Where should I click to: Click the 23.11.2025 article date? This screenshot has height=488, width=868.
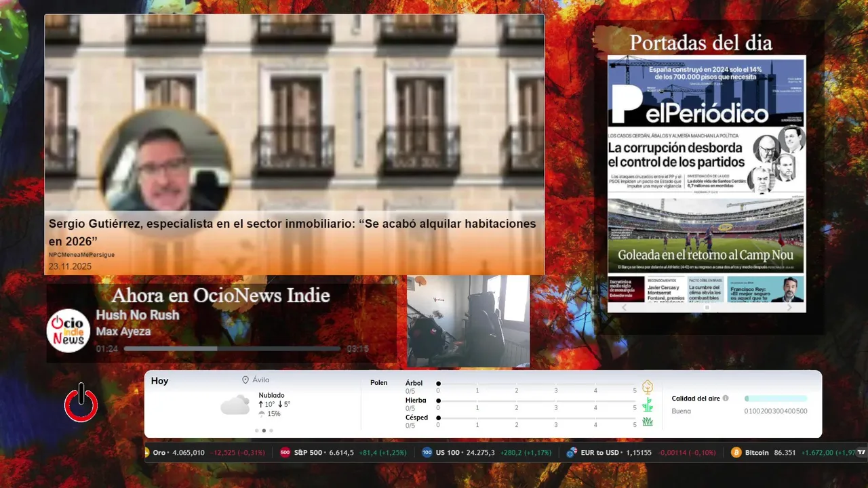tap(70, 266)
